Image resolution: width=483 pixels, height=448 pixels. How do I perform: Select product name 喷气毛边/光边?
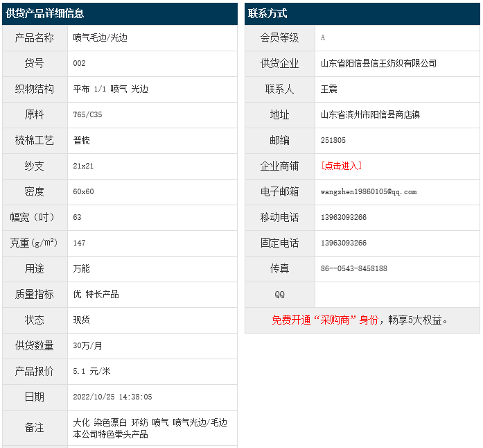point(100,37)
